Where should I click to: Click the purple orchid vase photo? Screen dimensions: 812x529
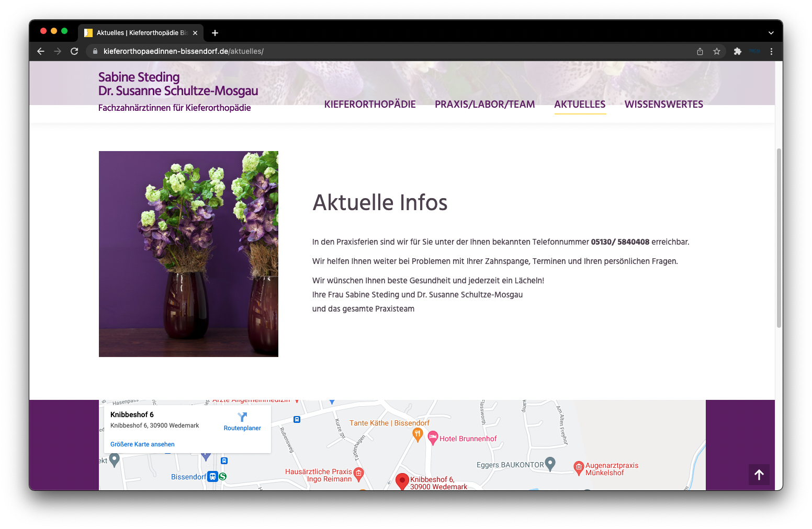pyautogui.click(x=188, y=254)
